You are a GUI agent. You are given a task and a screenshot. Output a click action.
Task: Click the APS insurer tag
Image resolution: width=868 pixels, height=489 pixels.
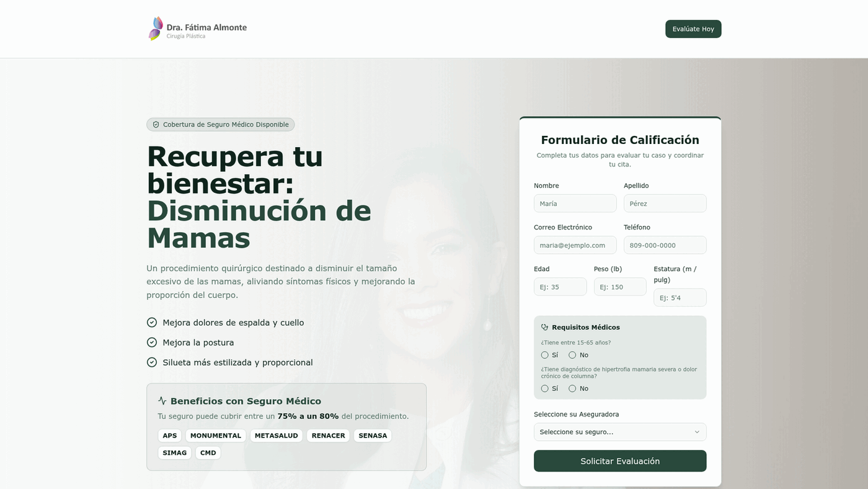click(170, 436)
